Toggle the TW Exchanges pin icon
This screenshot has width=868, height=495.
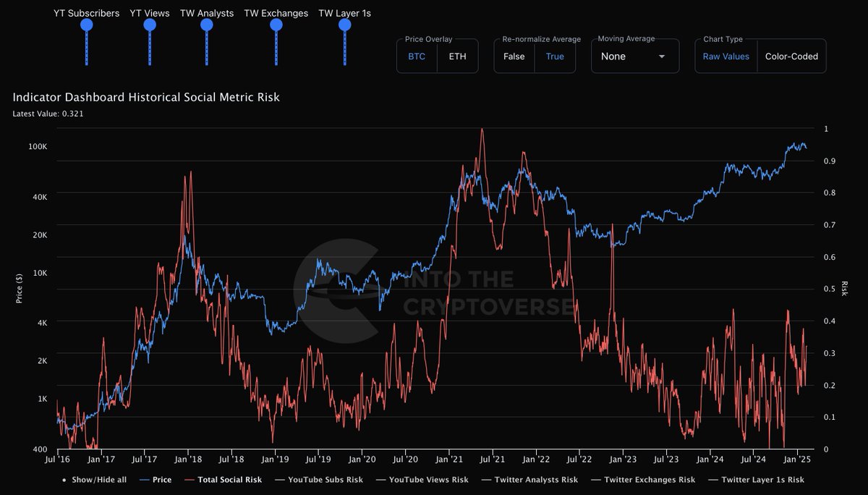pyautogui.click(x=275, y=24)
